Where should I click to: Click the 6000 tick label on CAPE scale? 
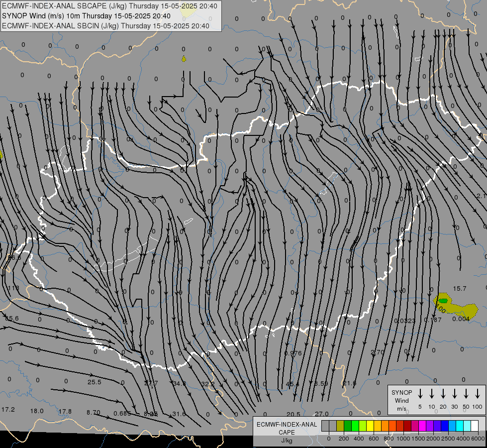478,439
